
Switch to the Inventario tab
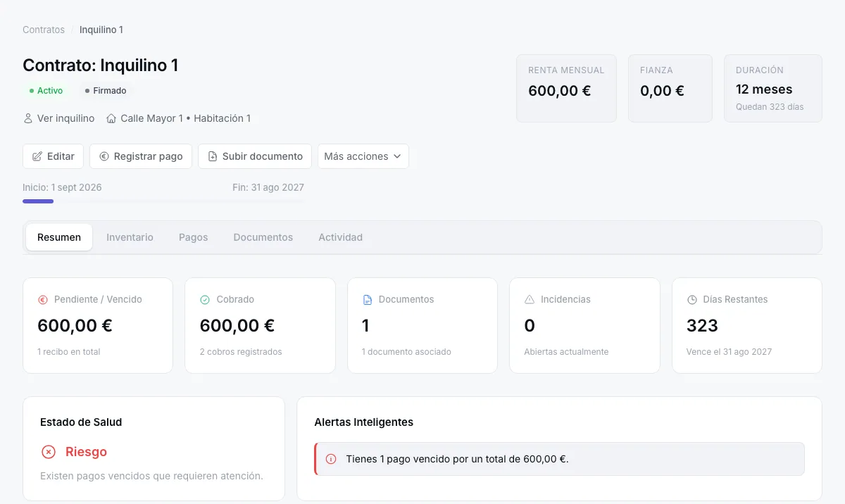click(x=130, y=237)
